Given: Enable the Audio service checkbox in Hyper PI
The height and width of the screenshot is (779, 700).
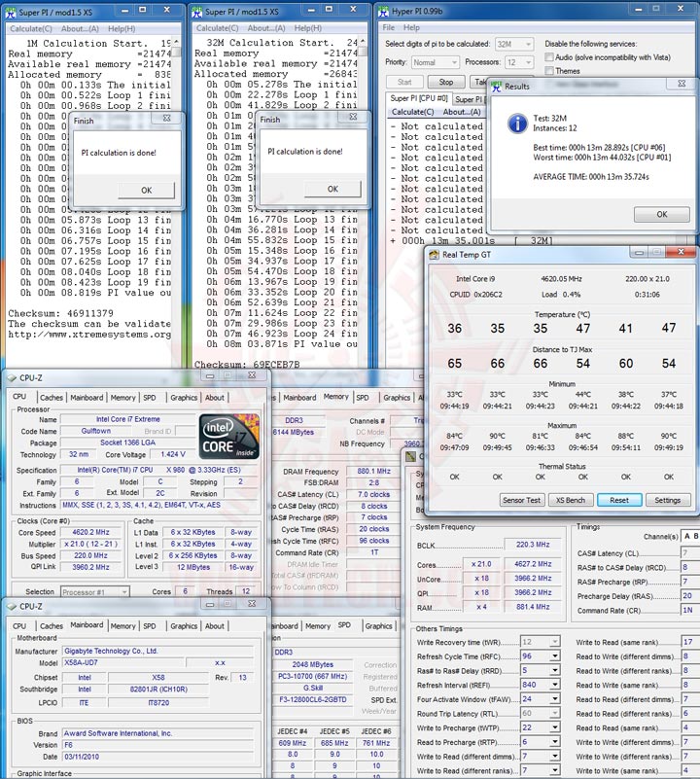Looking at the screenshot, I should coord(549,57).
